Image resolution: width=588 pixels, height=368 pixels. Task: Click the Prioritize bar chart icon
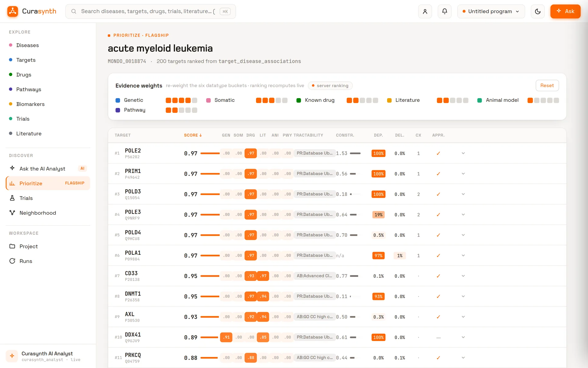point(12,183)
